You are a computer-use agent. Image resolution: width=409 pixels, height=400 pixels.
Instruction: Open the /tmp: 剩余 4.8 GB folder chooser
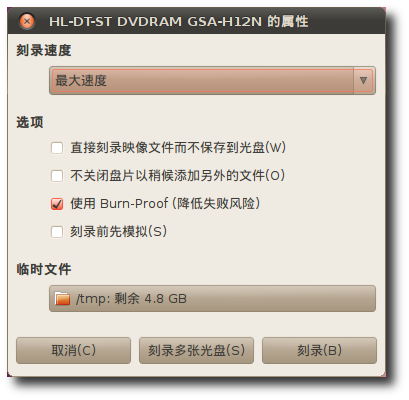pos(212,299)
